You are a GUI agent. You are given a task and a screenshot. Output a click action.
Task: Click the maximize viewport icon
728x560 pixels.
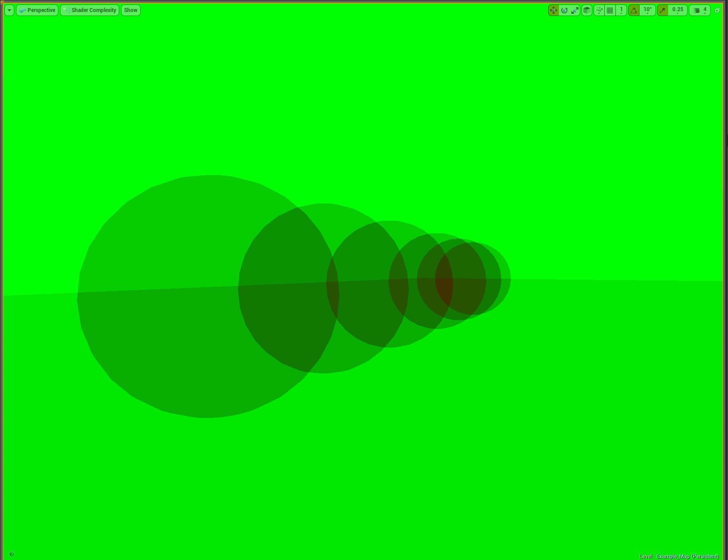point(717,10)
